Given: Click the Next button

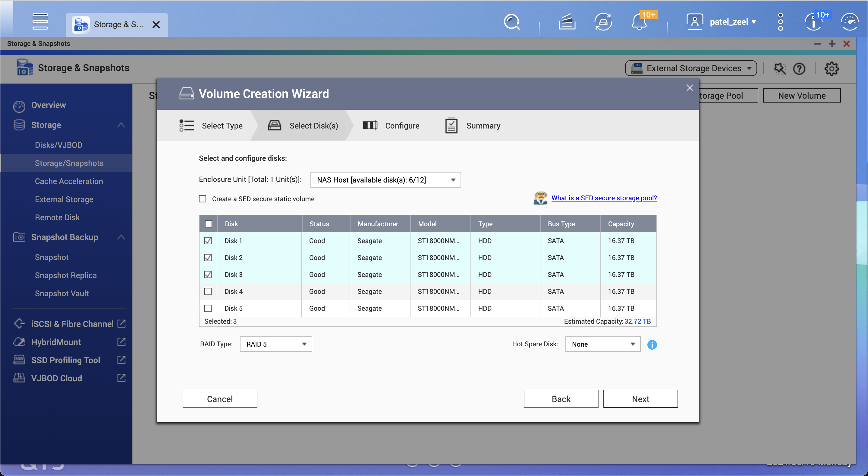Looking at the screenshot, I should pos(640,399).
